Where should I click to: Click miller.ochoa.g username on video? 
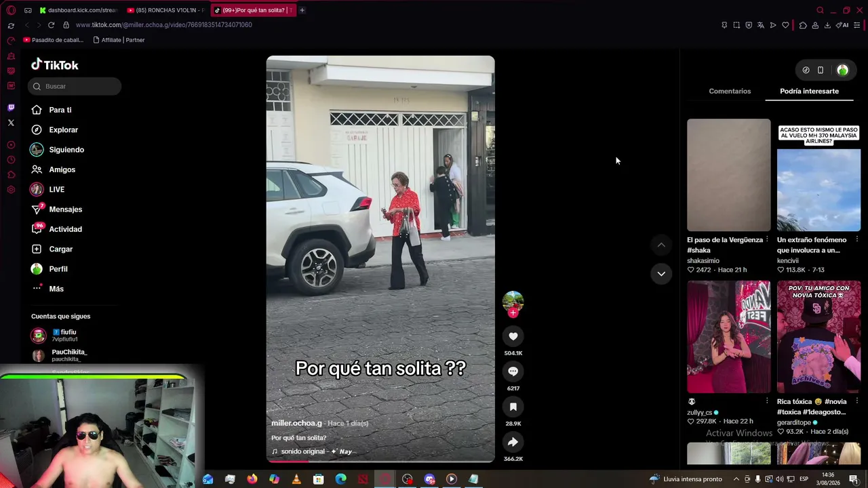pyautogui.click(x=296, y=423)
